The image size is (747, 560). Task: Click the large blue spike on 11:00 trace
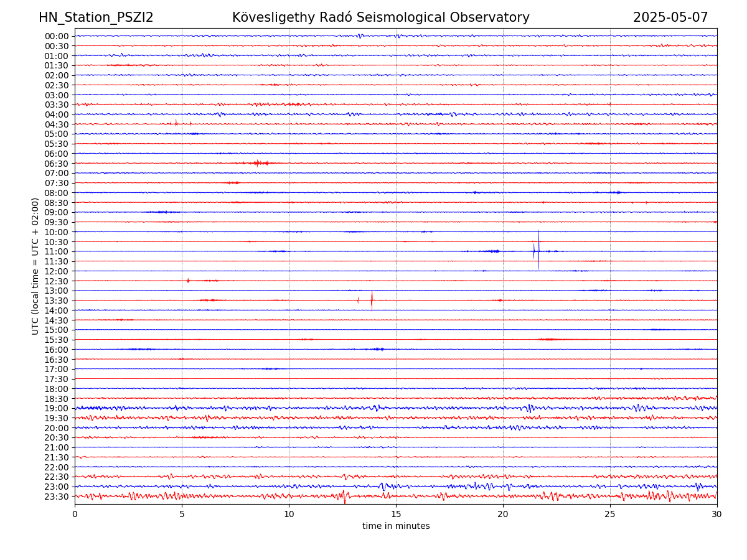(538, 250)
